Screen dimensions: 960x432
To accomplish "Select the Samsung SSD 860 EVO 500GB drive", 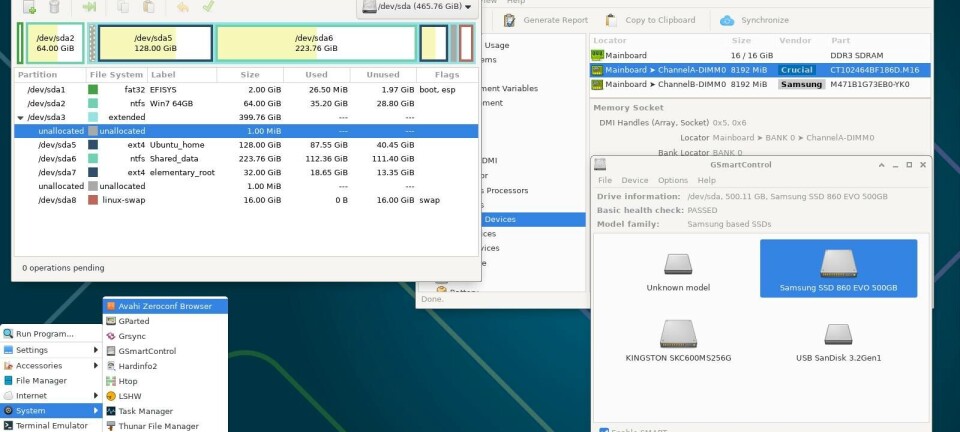I will tap(839, 269).
